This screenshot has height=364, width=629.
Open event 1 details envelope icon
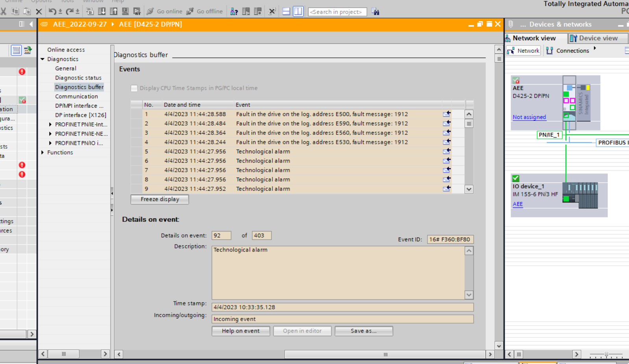pos(446,114)
